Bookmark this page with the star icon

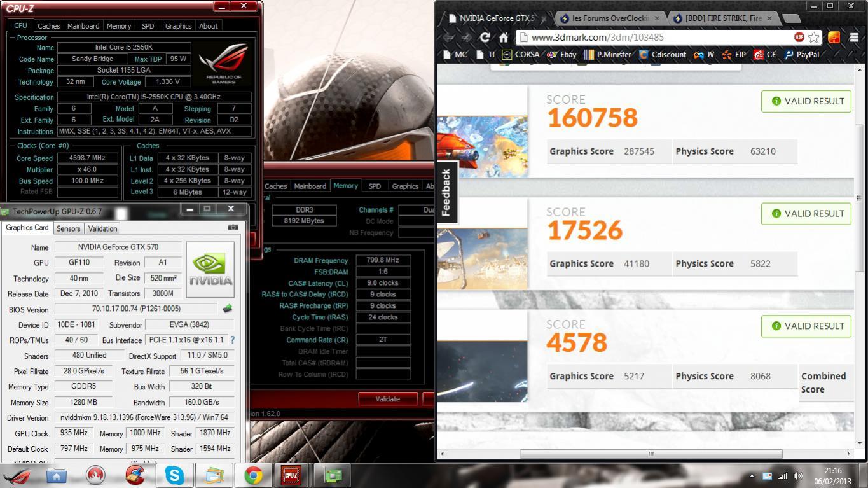click(813, 38)
